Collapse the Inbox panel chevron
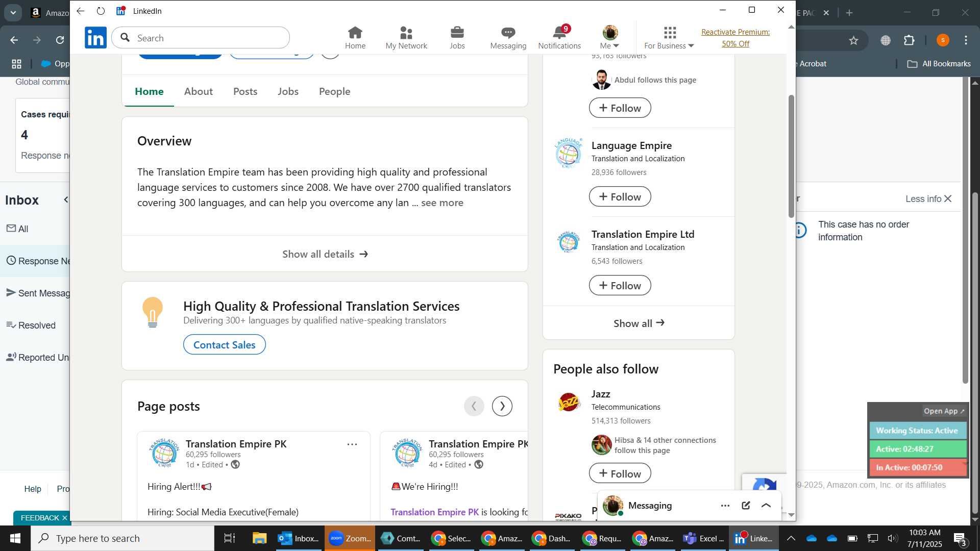 [x=65, y=200]
